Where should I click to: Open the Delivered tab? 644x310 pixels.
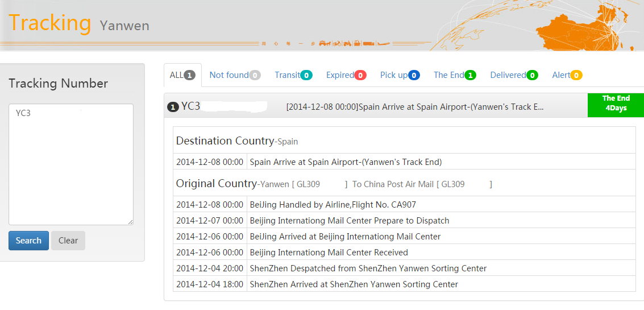point(514,75)
